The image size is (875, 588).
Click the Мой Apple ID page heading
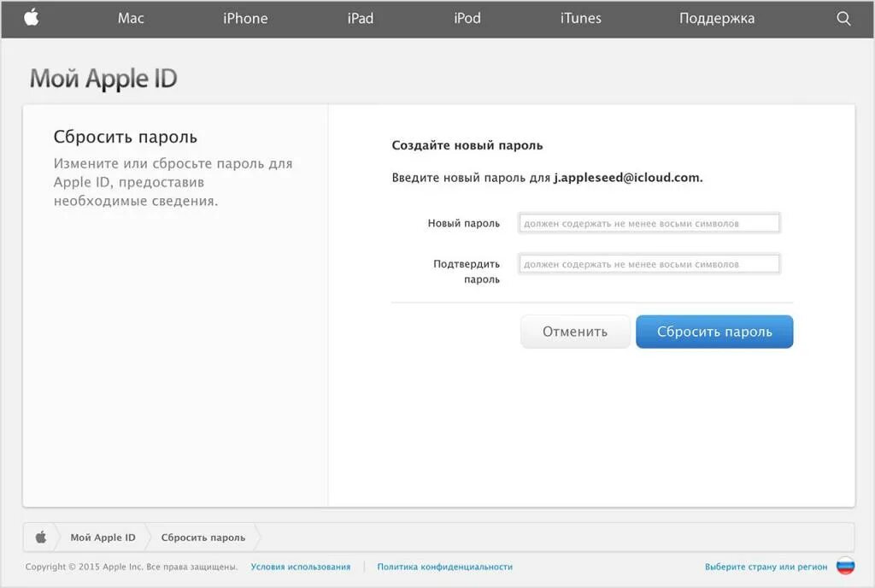103,79
